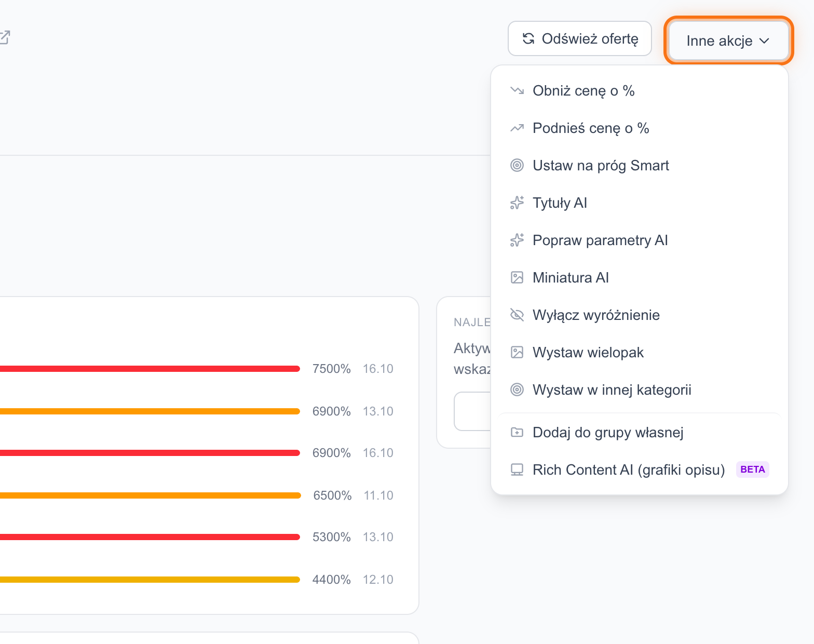Open the Inne akcje dropdown

[728, 41]
